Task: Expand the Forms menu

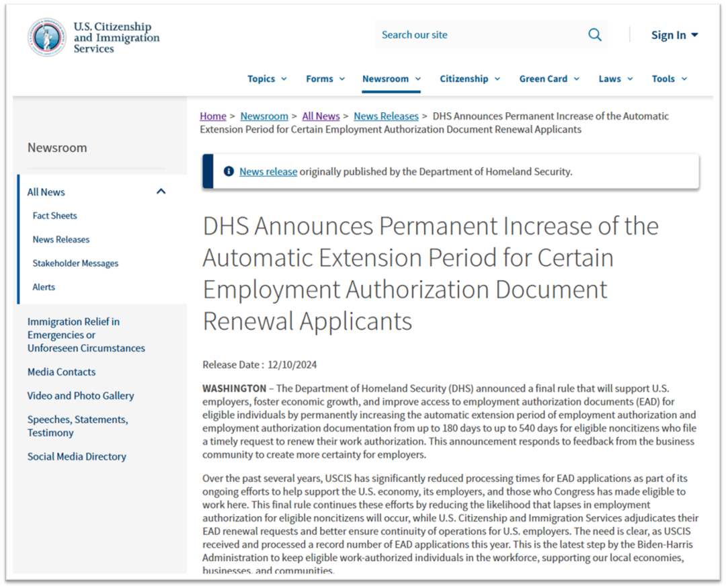Action: [x=325, y=79]
